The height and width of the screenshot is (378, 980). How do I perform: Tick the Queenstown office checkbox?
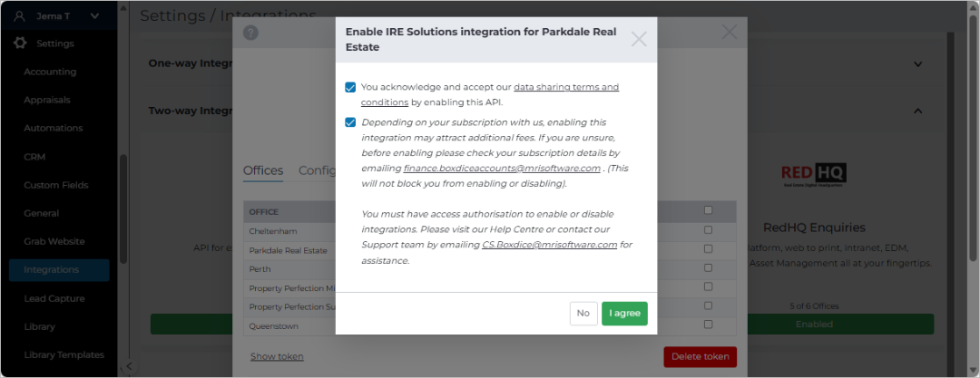click(708, 325)
